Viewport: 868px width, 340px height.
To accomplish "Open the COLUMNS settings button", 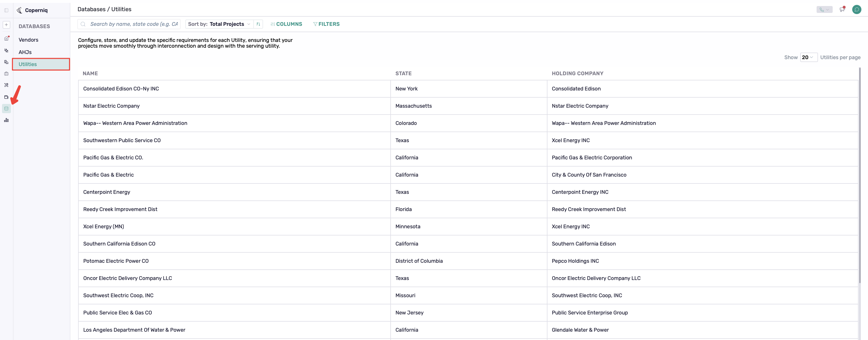I will point(286,24).
